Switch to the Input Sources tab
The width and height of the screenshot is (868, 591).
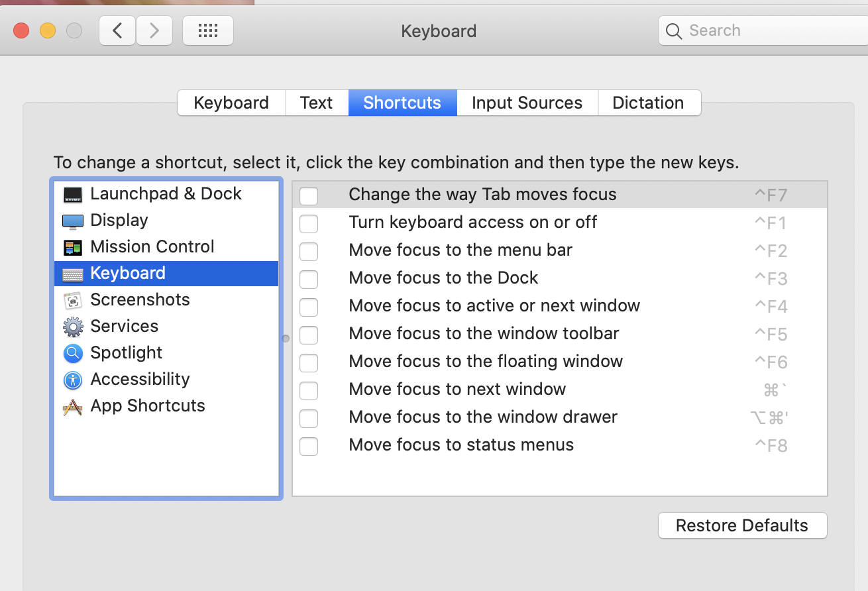527,103
